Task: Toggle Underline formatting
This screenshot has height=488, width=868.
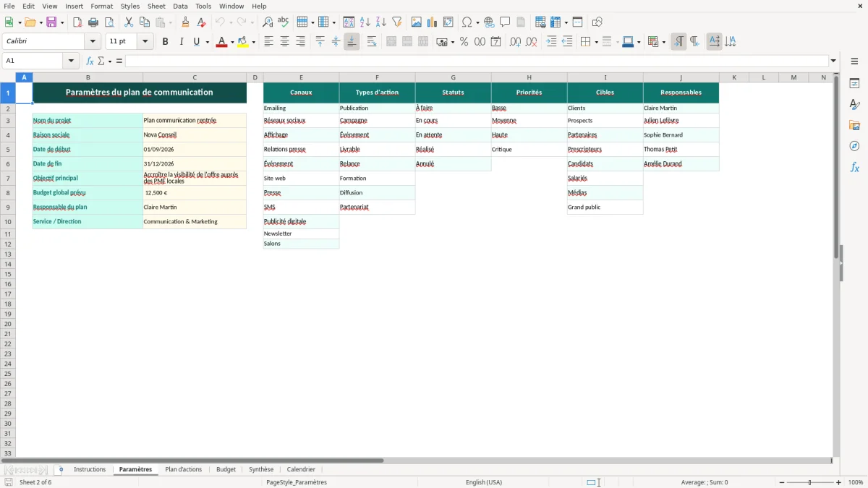Action: (196, 42)
